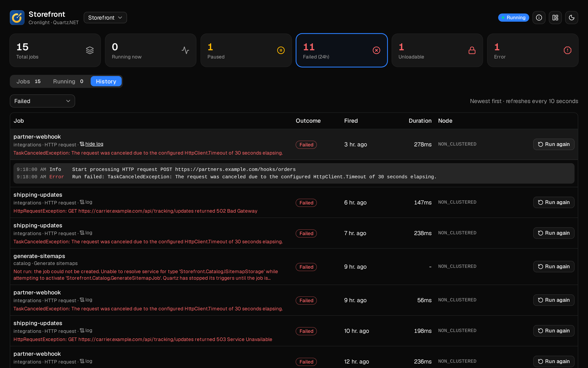Image resolution: width=588 pixels, height=368 pixels.
Task: Run again partner-webhook fired 9 hr. ago
Action: pyautogui.click(x=554, y=300)
